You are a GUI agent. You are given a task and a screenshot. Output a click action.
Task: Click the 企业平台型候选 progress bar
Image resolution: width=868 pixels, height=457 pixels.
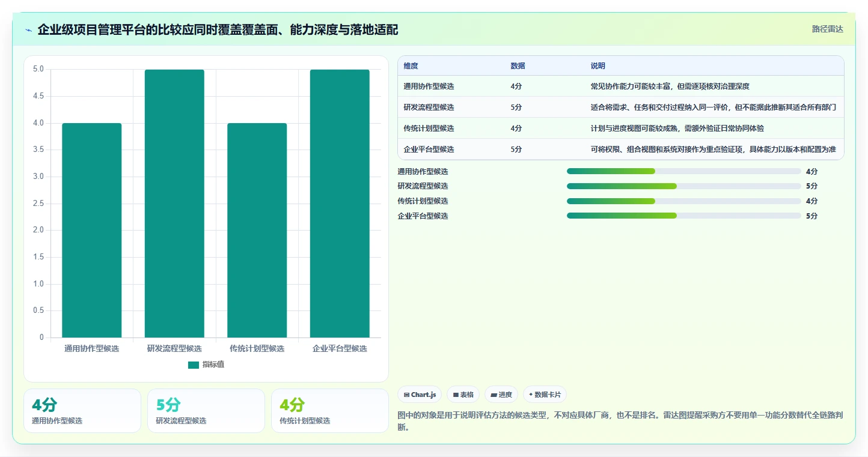click(x=683, y=216)
